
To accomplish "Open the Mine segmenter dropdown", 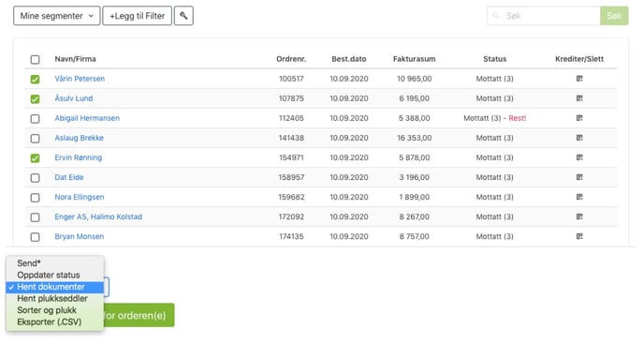I will coord(57,16).
